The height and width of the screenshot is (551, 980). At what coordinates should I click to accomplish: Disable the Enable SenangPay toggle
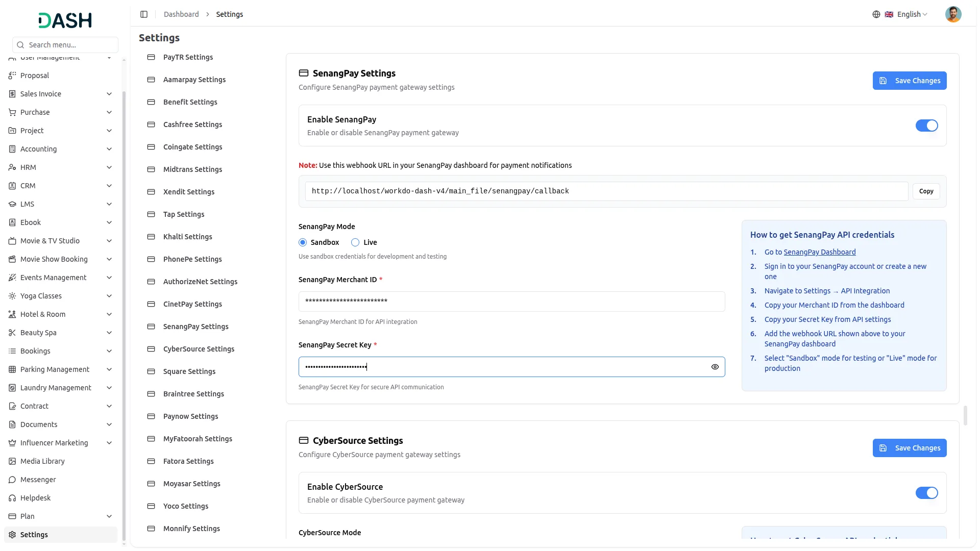(926, 126)
